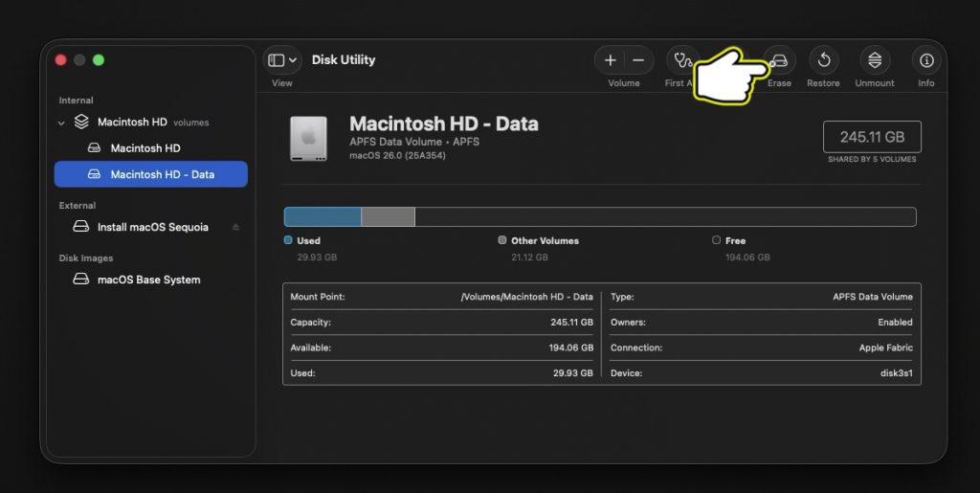Eject the Install macOS Sequoia disk

point(236,228)
